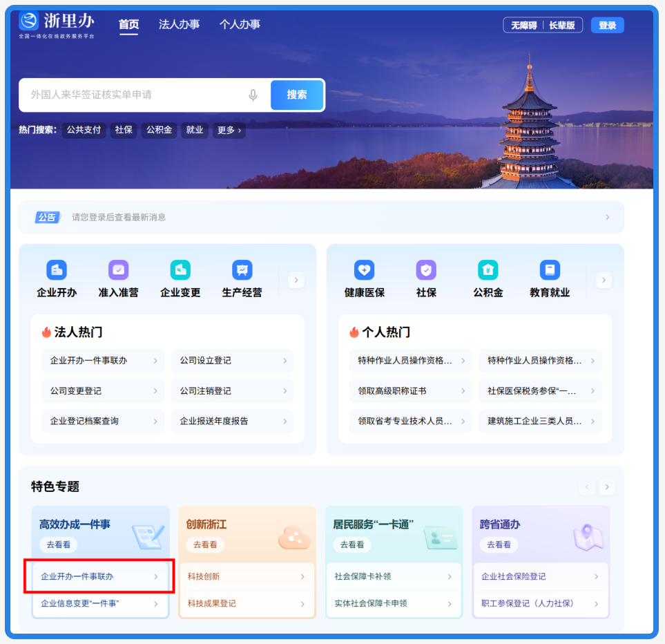The height and width of the screenshot is (644, 665).
Task: Open the 个人办事 tab
Action: [240, 25]
